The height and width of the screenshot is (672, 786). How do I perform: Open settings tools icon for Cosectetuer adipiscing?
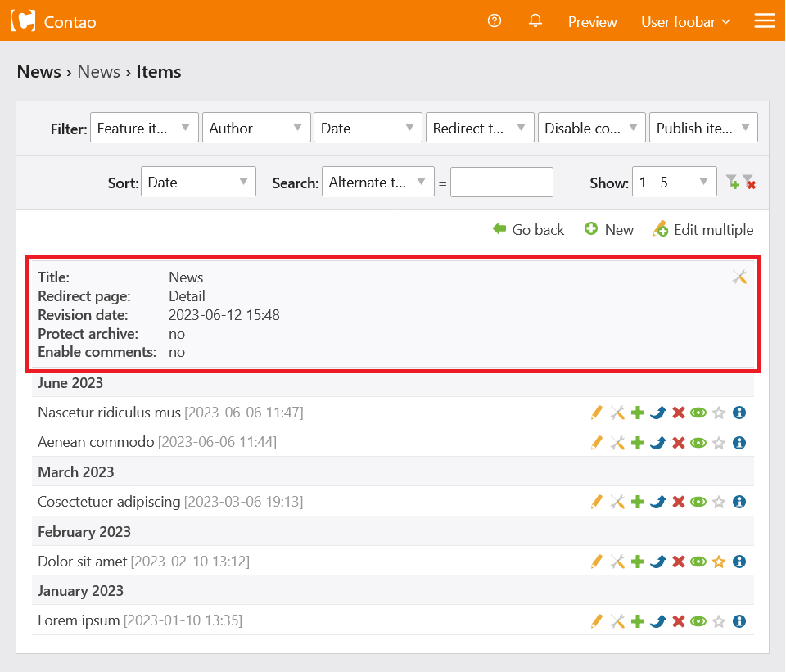tap(617, 502)
